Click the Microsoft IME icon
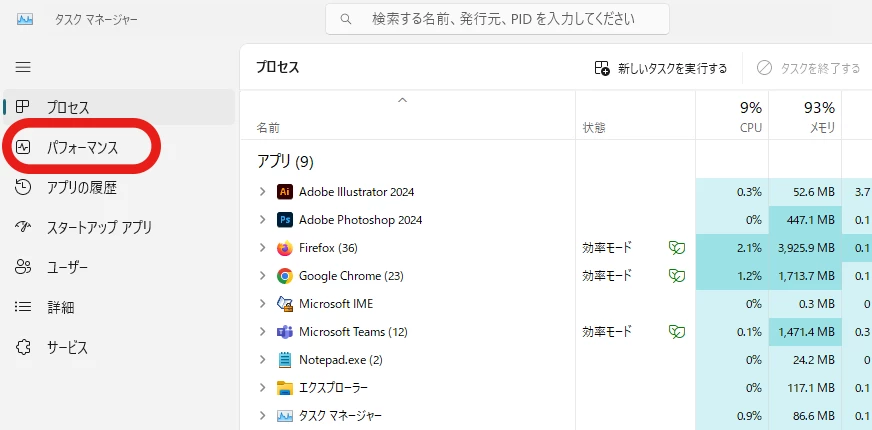872x430 pixels. point(285,304)
